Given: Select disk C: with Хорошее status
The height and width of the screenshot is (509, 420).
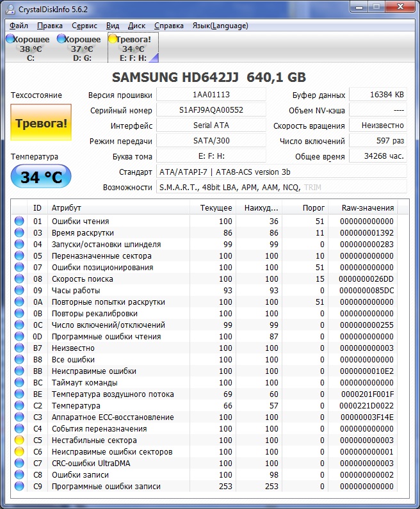Looking at the screenshot, I should (31, 48).
